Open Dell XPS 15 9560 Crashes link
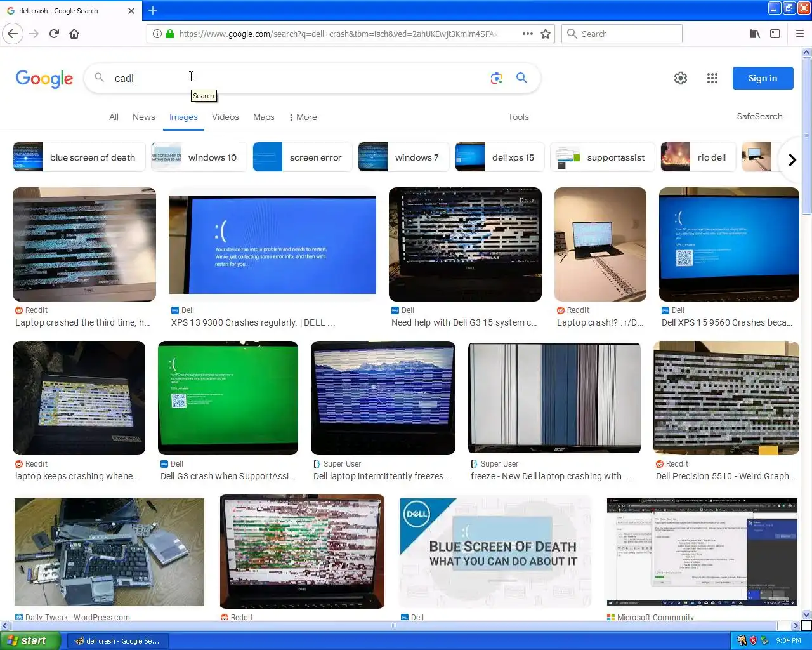Image resolution: width=812 pixels, height=650 pixels. (x=727, y=322)
